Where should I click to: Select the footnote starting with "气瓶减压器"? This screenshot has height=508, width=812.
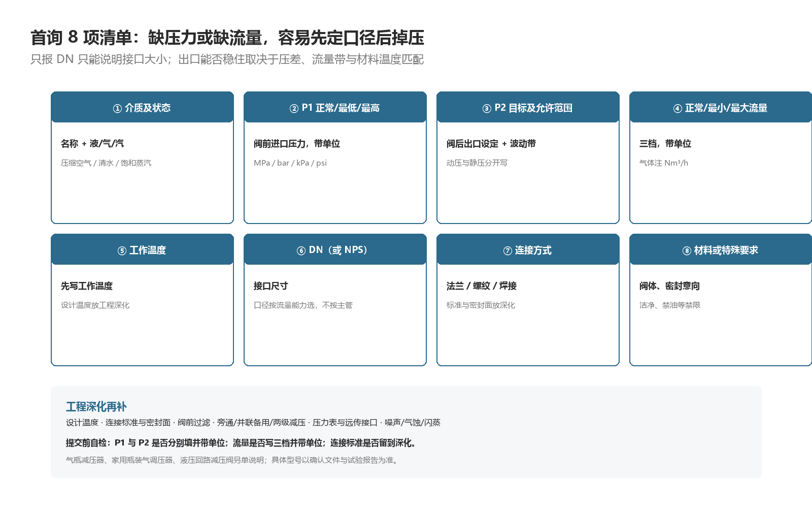[x=233, y=460]
